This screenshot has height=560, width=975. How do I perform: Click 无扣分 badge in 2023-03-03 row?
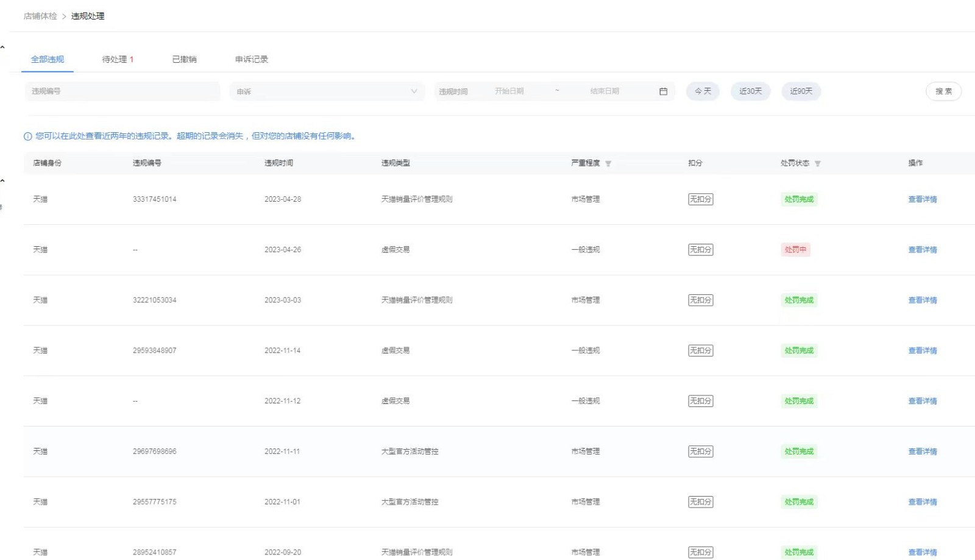click(x=700, y=300)
